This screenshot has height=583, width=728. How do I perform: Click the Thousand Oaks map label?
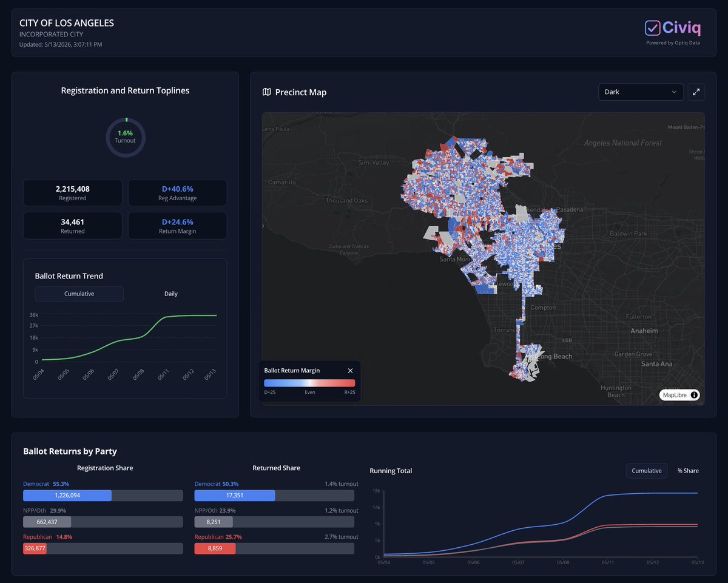pyautogui.click(x=347, y=201)
